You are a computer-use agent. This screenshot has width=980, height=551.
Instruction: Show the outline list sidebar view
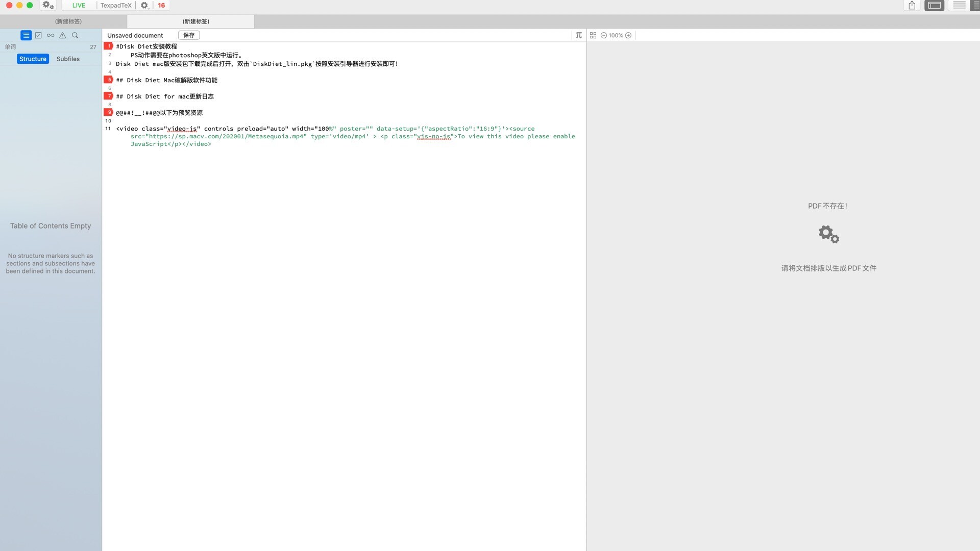point(26,35)
